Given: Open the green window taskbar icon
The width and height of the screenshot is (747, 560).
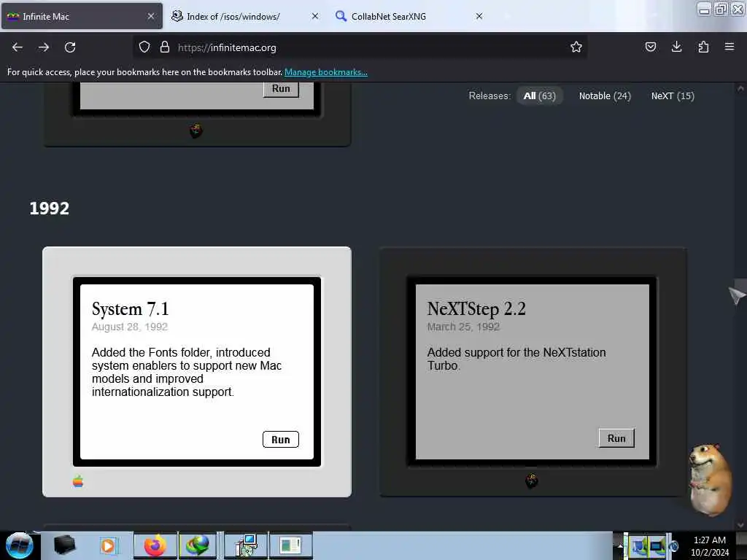Looking at the screenshot, I should 290,545.
